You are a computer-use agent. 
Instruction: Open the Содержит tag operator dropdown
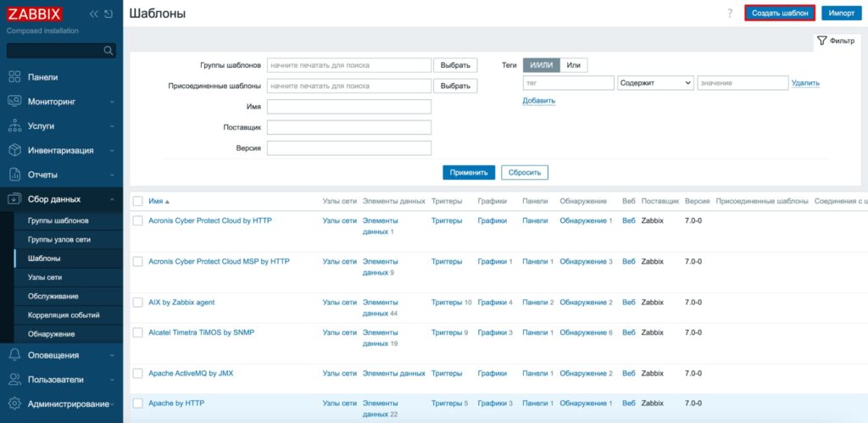point(655,83)
